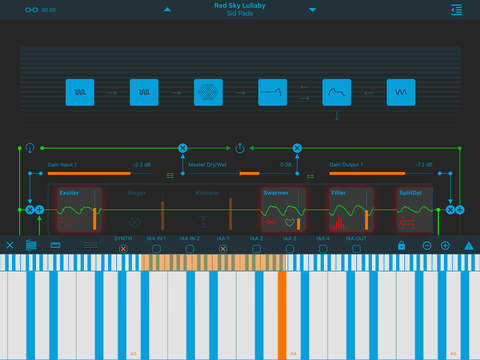Toggle the IAA 1 routing checkbox

(223, 249)
